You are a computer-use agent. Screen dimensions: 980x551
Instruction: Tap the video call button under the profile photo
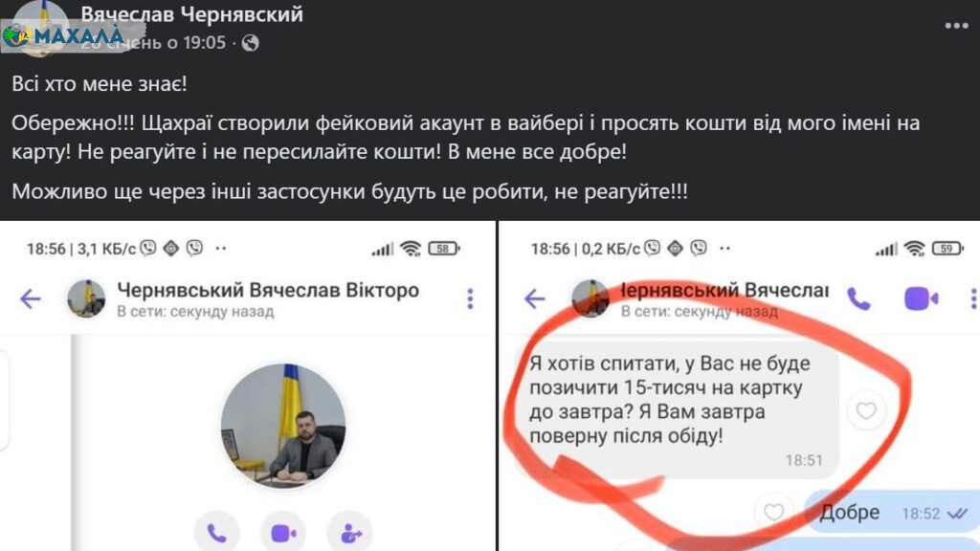click(283, 533)
